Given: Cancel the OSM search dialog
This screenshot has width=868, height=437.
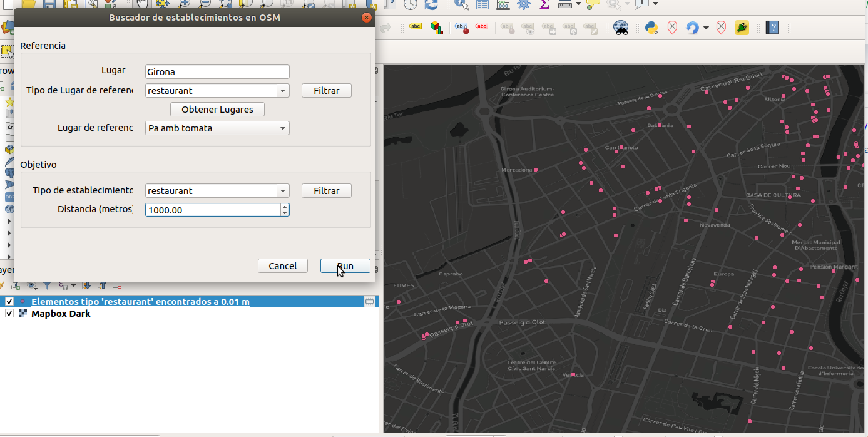Looking at the screenshot, I should [x=282, y=266].
